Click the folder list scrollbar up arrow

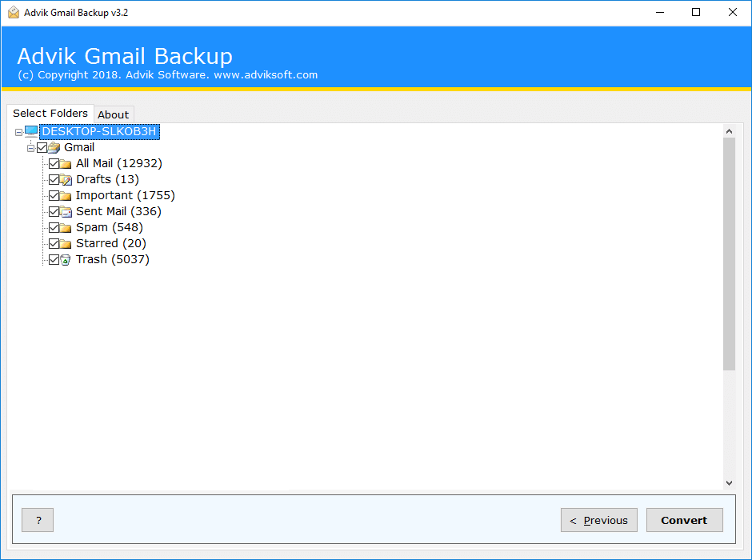(x=729, y=131)
